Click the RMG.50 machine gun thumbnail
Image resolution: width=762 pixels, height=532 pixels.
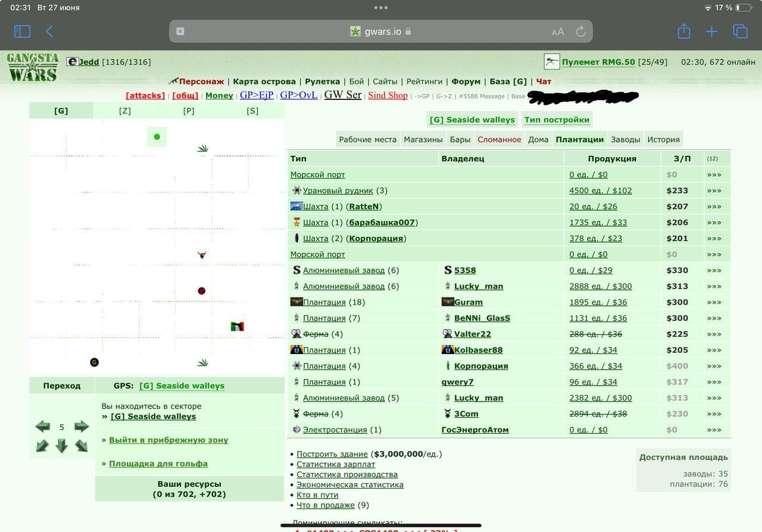click(552, 61)
